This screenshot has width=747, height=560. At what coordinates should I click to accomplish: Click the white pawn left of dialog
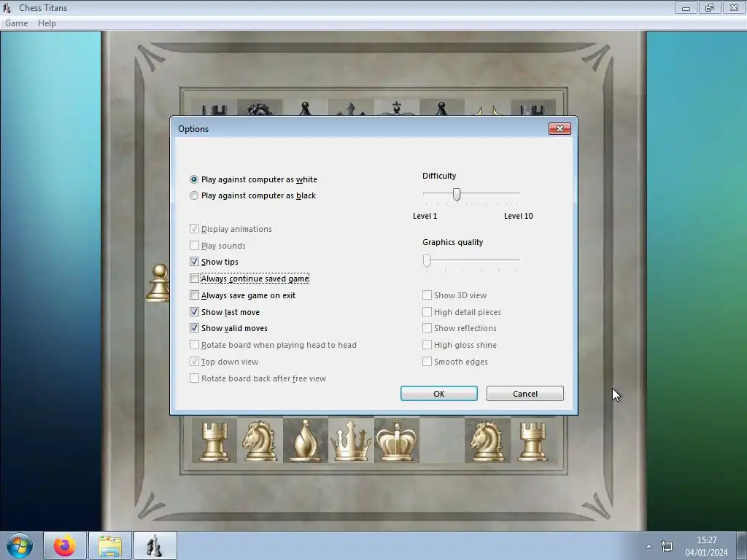pos(158,283)
